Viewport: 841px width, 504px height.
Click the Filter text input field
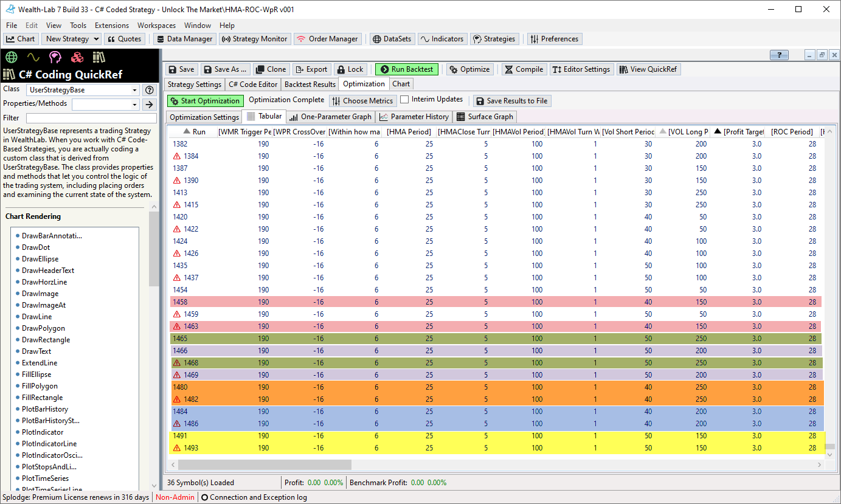[91, 118]
